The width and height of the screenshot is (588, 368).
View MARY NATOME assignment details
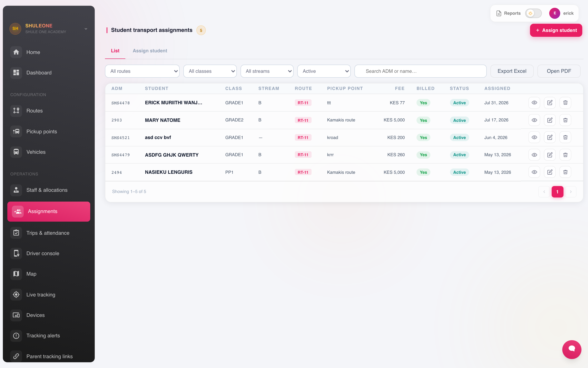(534, 120)
